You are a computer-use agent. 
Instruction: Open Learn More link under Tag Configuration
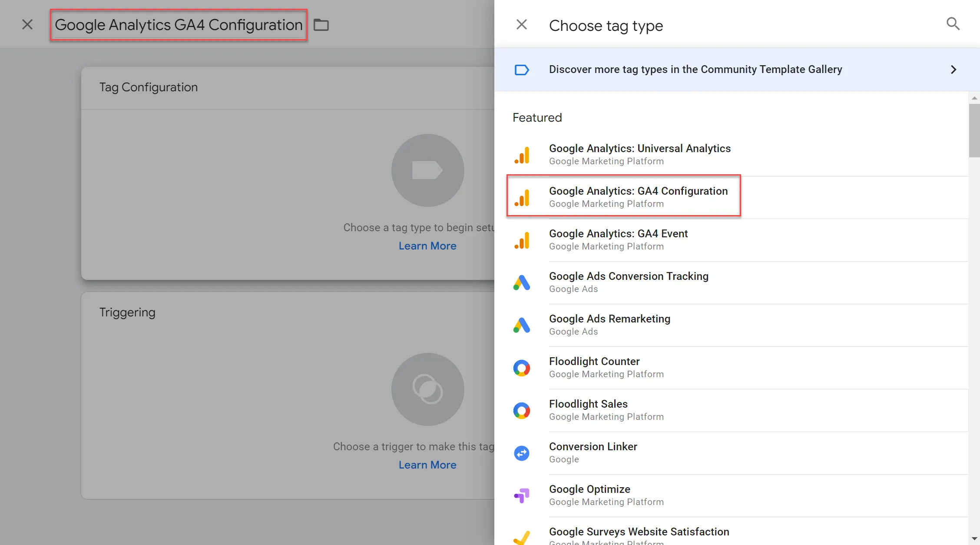[427, 246]
